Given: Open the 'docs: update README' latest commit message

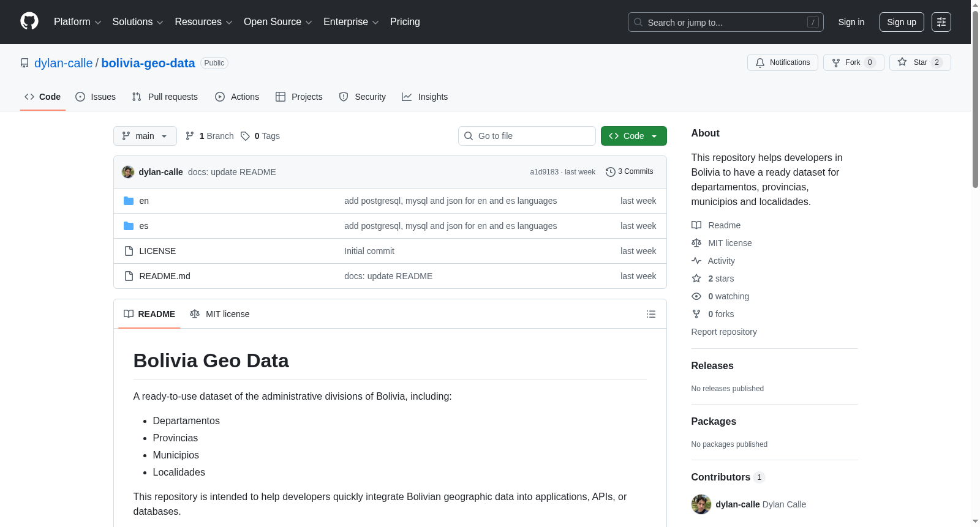Looking at the screenshot, I should (232, 172).
